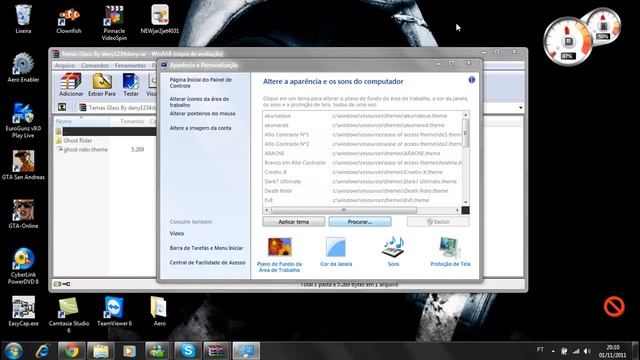Launch Aero Enabler desktop shortcut
The width and height of the screenshot is (640, 360).
(23, 68)
